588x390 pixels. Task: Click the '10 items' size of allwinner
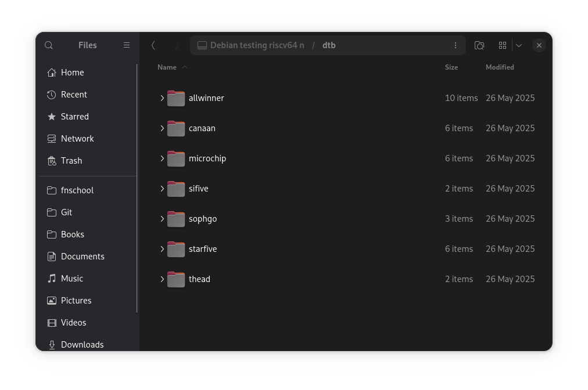pos(461,98)
